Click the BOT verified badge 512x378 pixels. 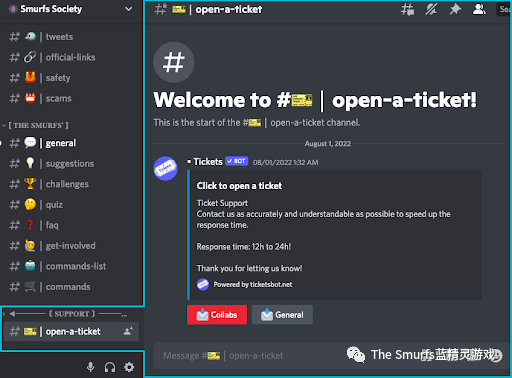point(237,161)
